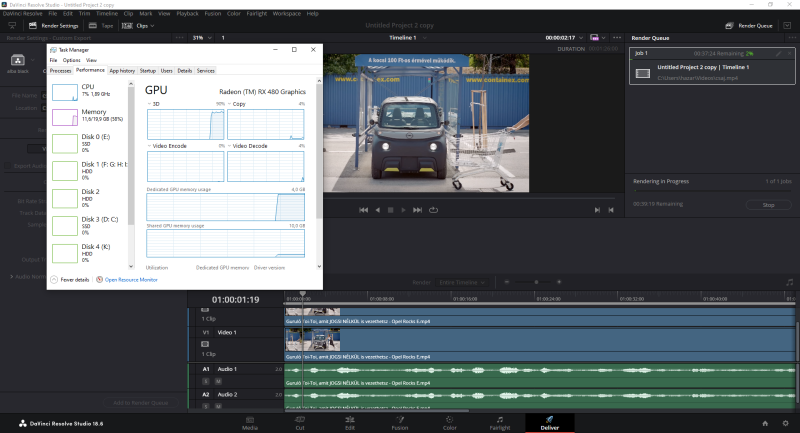Screen dimensions: 800x433
Task: Open Project Manager home icon
Action: 765,423
